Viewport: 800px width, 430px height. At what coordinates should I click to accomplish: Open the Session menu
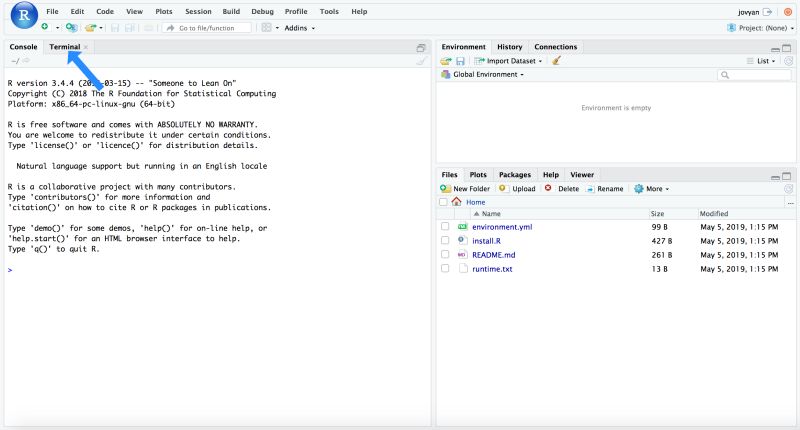point(198,11)
